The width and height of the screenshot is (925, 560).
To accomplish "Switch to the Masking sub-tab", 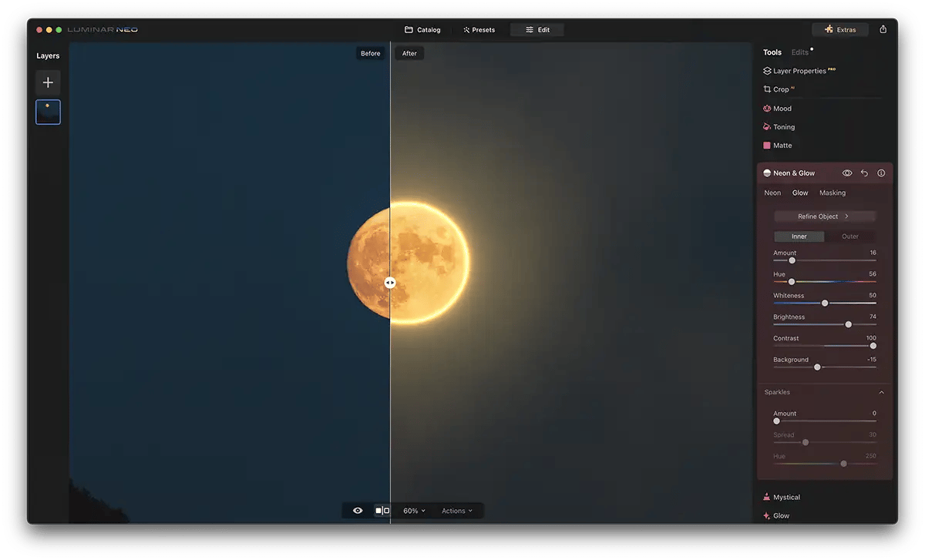I will 832,193.
